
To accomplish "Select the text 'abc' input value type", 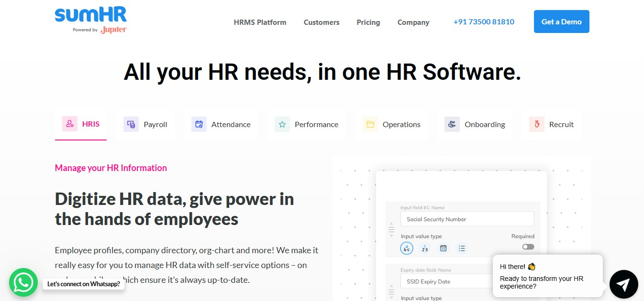I will pyautogui.click(x=406, y=248).
